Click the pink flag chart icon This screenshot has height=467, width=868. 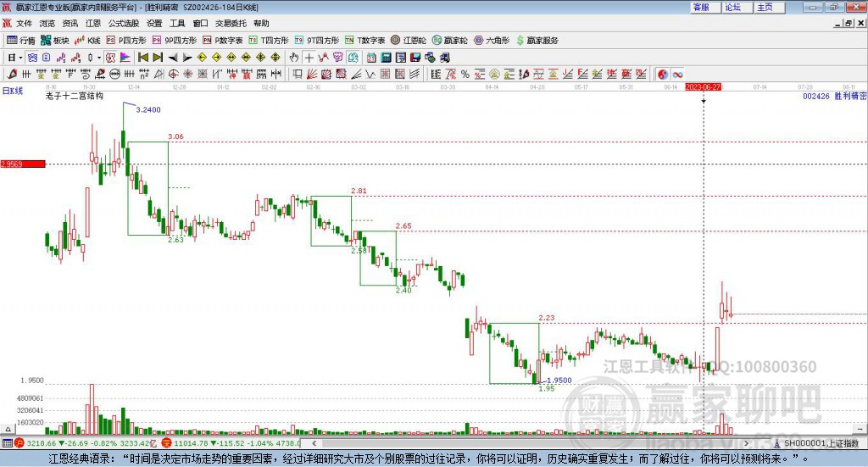tap(125, 58)
